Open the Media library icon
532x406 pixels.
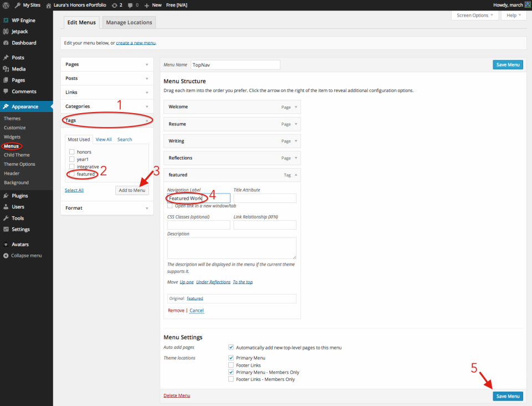[x=6, y=69]
